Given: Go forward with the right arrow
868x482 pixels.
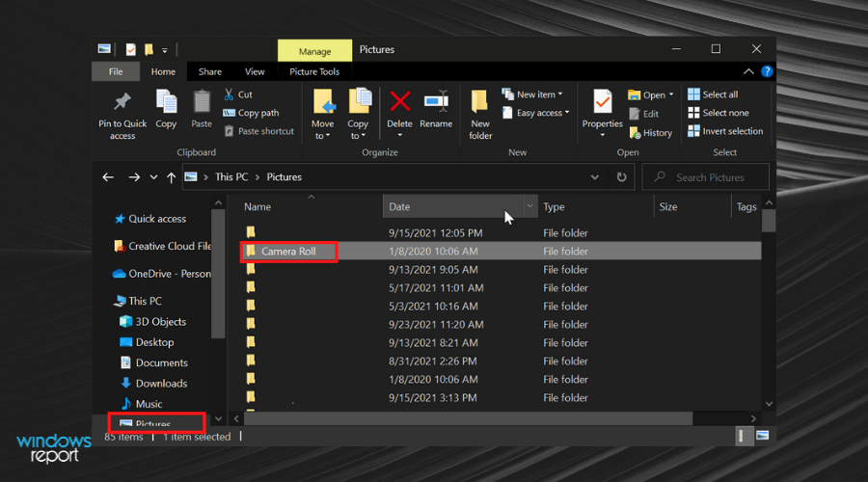Looking at the screenshot, I should (134, 177).
